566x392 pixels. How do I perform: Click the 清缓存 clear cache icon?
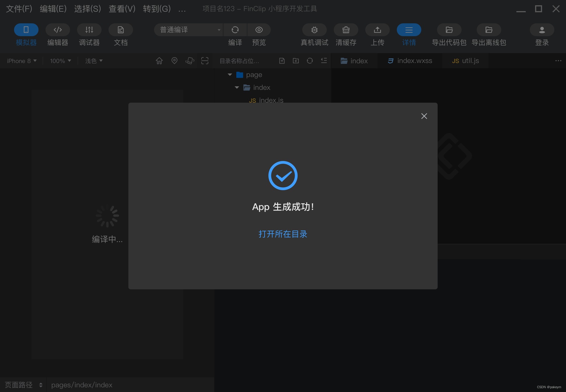(346, 30)
